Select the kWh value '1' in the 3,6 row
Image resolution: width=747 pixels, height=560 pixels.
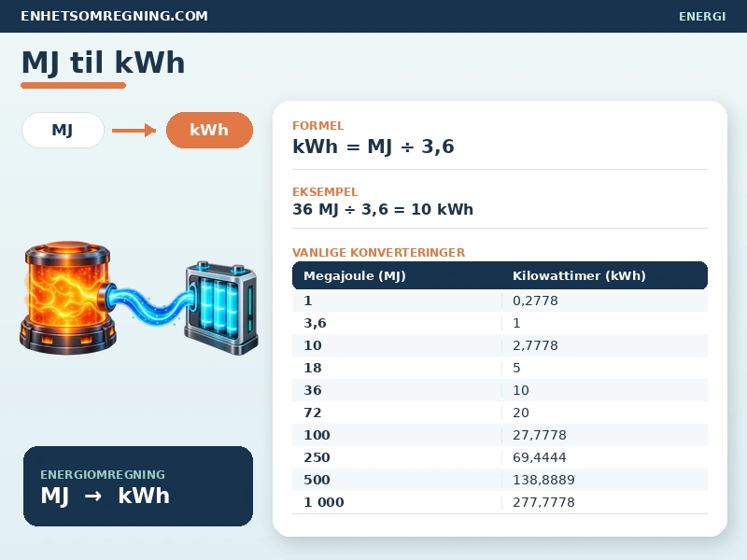[516, 323]
